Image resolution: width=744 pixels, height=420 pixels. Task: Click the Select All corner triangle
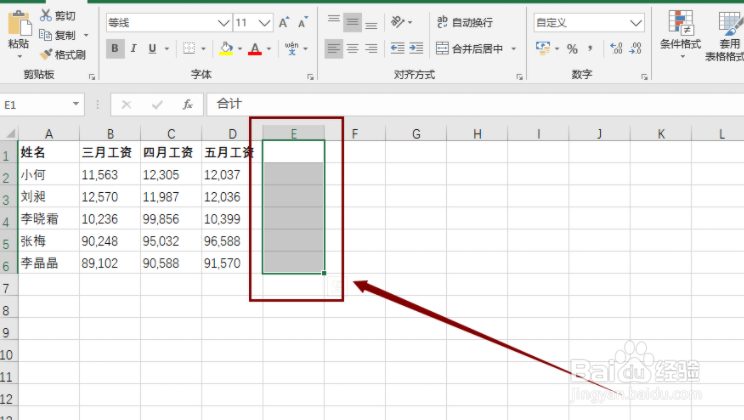click(9, 133)
